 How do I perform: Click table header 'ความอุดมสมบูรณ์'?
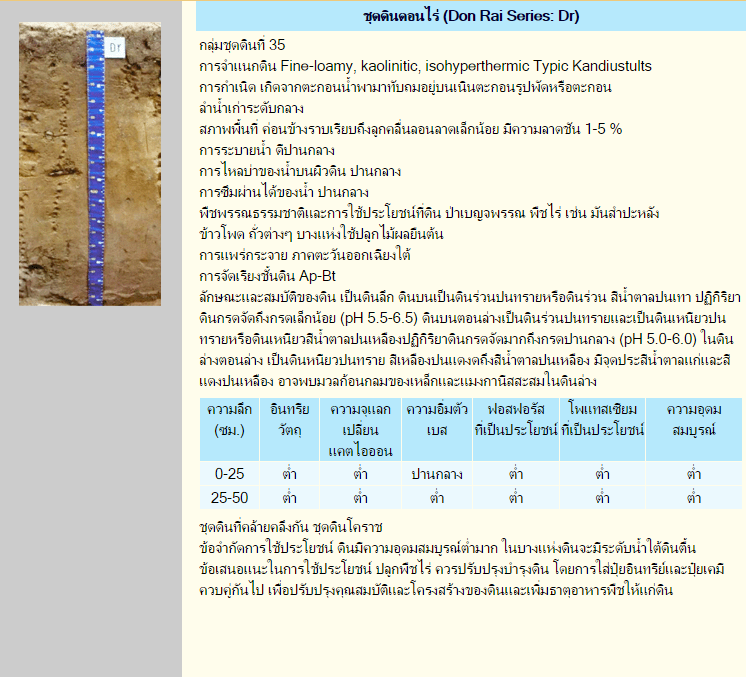(694, 429)
